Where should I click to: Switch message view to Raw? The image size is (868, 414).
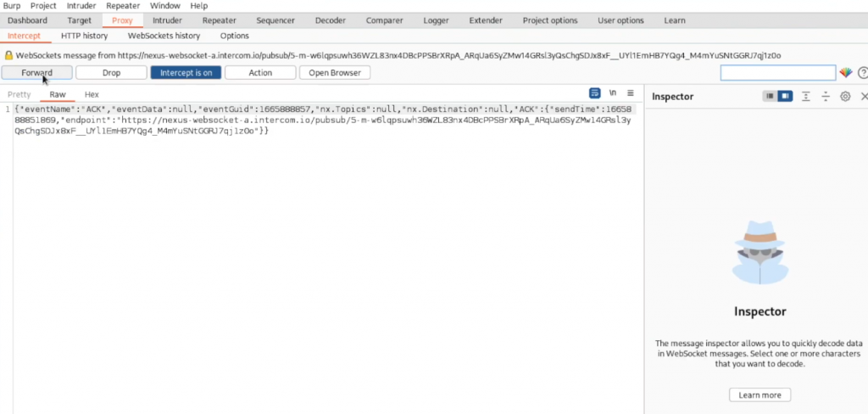pos(58,94)
